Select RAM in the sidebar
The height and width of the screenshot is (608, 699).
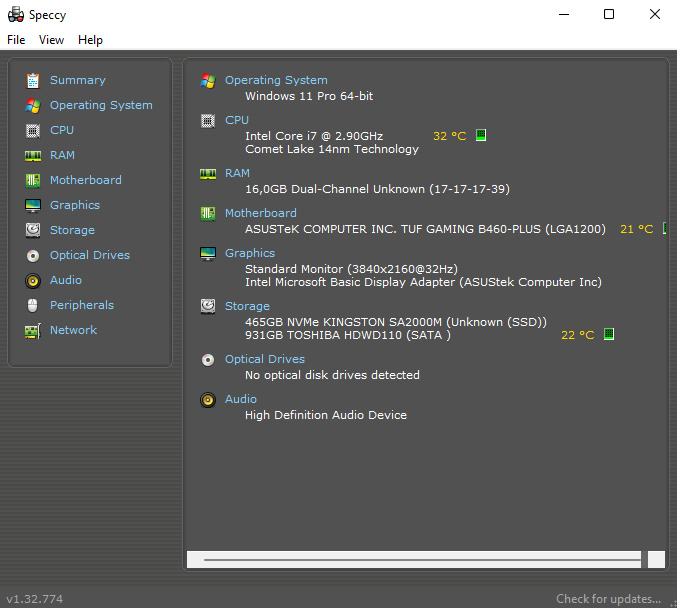point(62,155)
